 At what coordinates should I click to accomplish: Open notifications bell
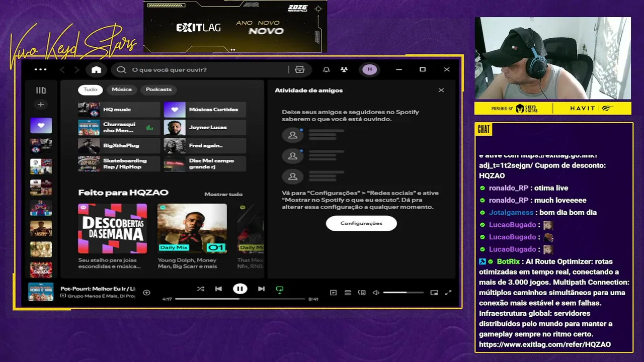tap(327, 70)
